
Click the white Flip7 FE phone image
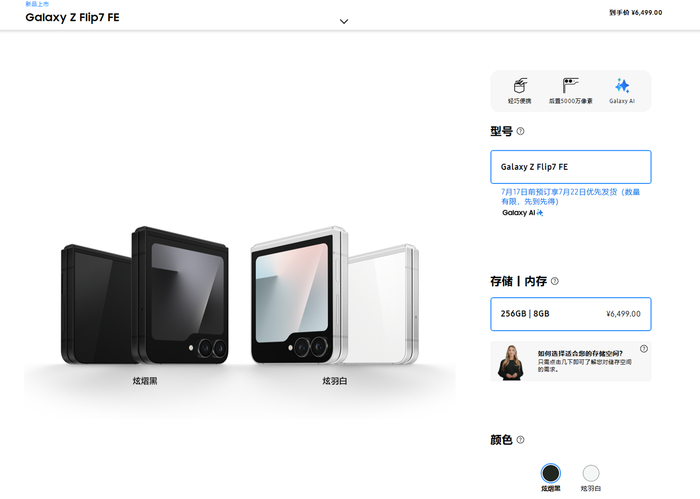(x=335, y=295)
